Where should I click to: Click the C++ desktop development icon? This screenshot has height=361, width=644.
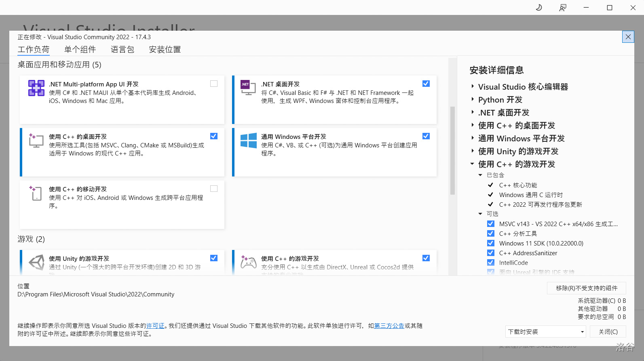pyautogui.click(x=36, y=141)
